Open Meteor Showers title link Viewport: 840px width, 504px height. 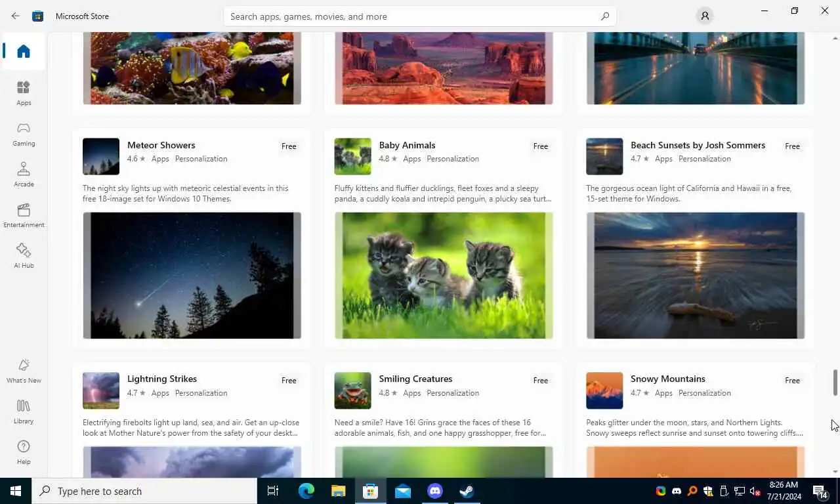161,145
